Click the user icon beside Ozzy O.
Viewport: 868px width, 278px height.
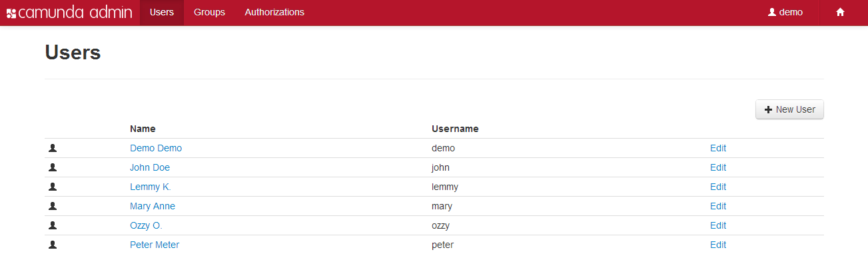[x=53, y=225]
